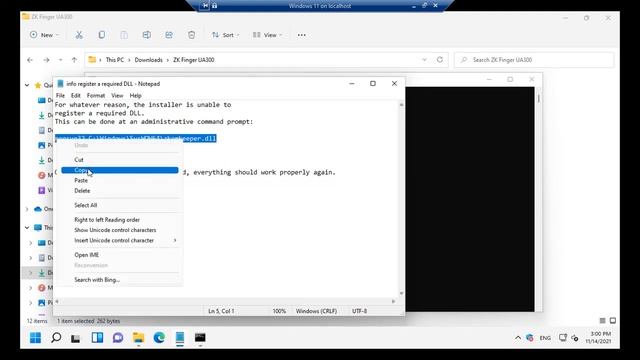Click the Search ZK Finger UA300 field

click(x=534, y=60)
